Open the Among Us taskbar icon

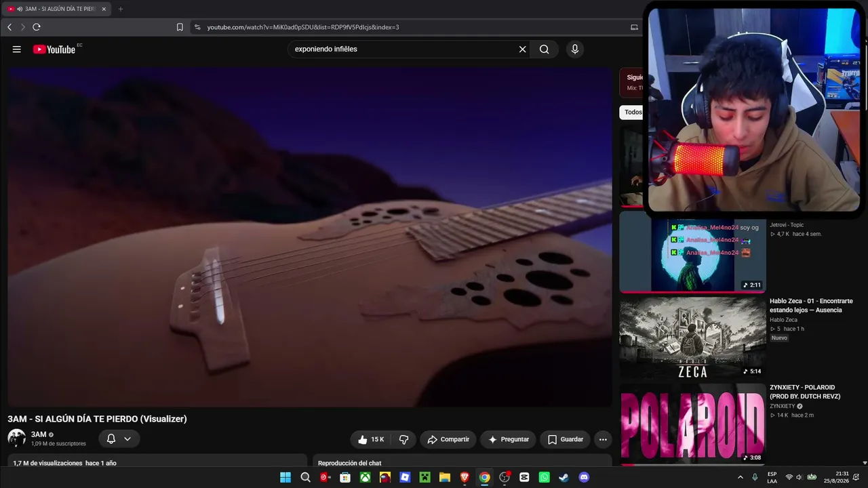tap(385, 477)
